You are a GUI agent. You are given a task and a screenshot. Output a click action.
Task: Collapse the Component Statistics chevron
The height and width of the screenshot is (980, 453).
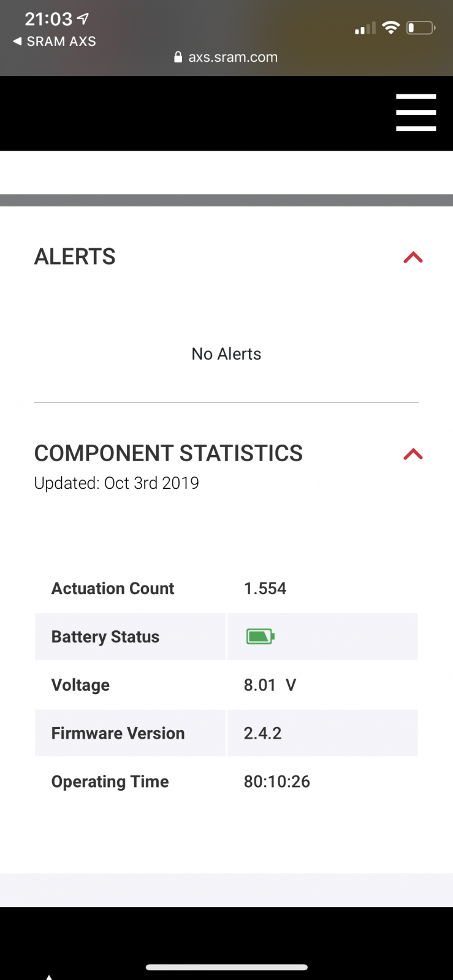coord(413,454)
